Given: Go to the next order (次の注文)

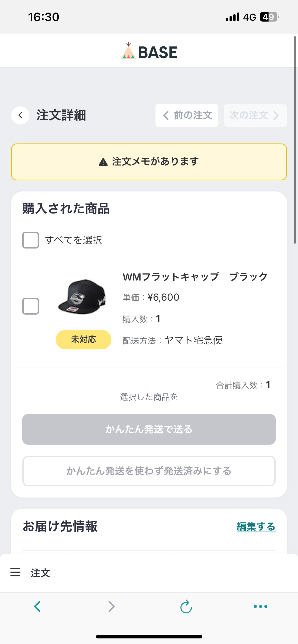Looking at the screenshot, I should tap(255, 115).
